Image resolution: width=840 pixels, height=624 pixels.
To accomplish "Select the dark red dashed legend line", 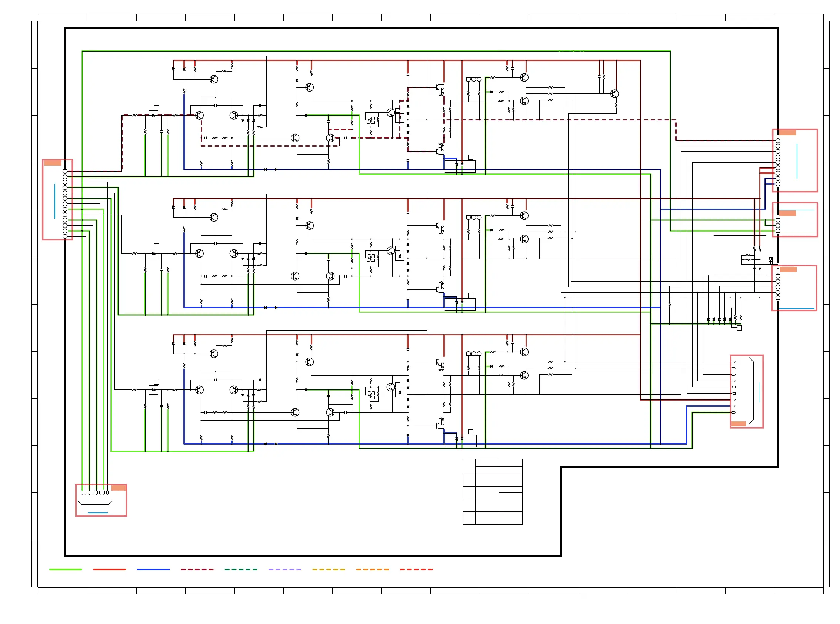I will (x=197, y=569).
